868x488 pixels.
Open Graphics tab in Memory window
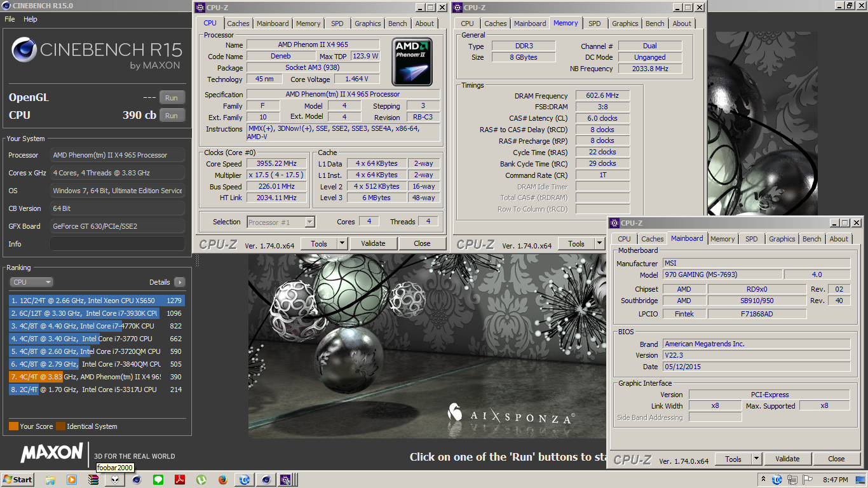point(625,24)
